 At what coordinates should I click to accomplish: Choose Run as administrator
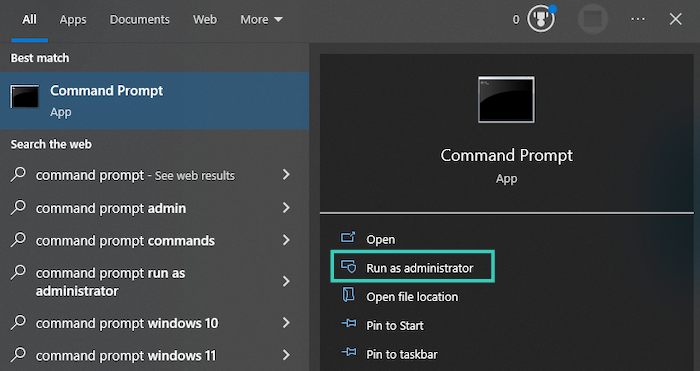pos(412,267)
